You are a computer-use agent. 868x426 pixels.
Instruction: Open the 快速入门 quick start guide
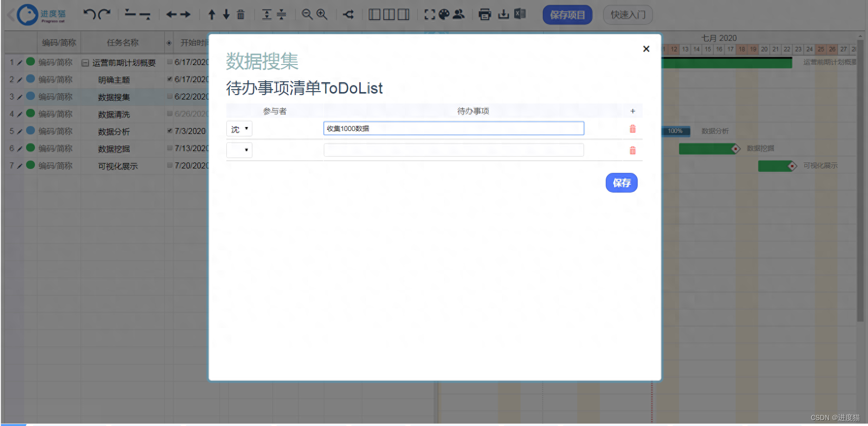pos(628,15)
